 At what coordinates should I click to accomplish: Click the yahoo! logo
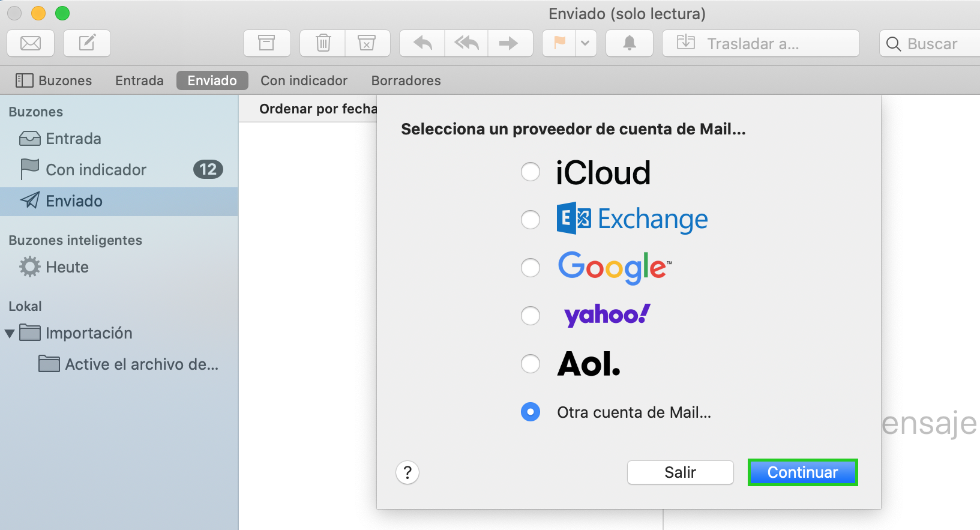pos(607,315)
